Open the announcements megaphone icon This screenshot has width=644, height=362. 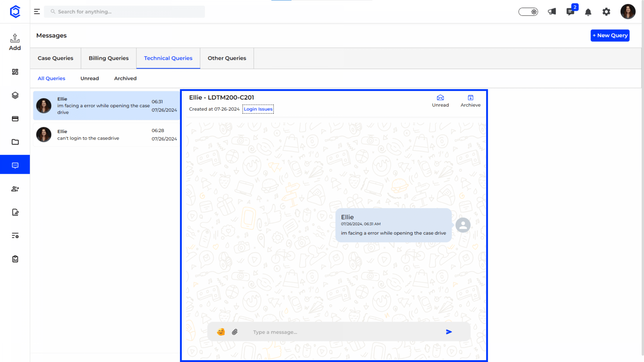pyautogui.click(x=552, y=11)
